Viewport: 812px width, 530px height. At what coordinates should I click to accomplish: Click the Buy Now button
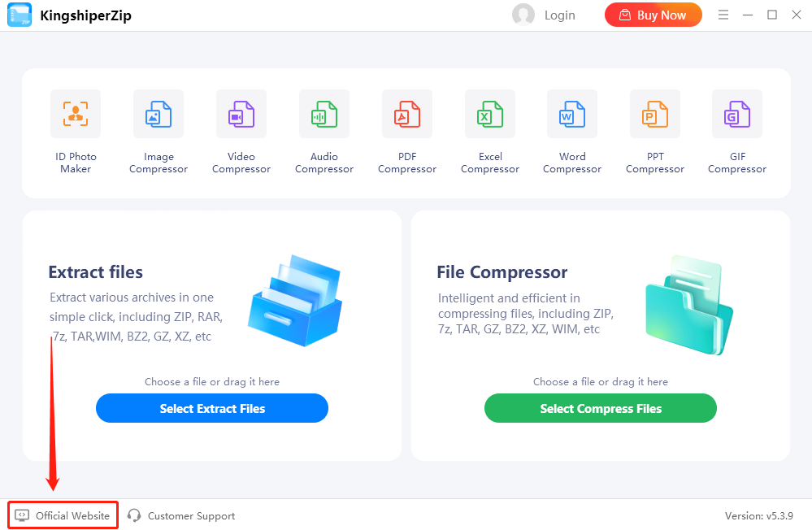click(x=654, y=15)
